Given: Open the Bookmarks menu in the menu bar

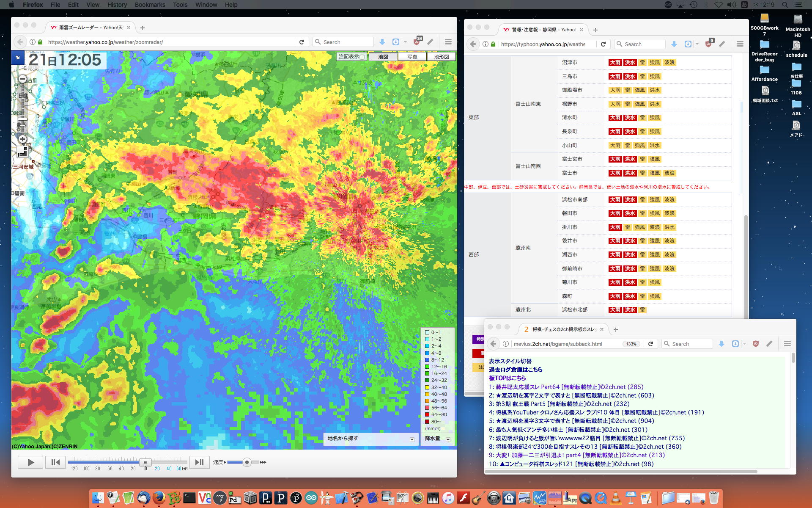Looking at the screenshot, I should 150,5.
